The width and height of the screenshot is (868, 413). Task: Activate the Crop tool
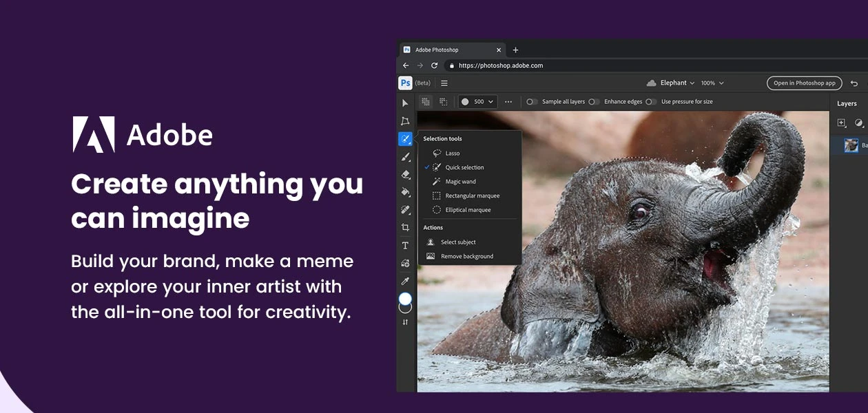coord(405,228)
